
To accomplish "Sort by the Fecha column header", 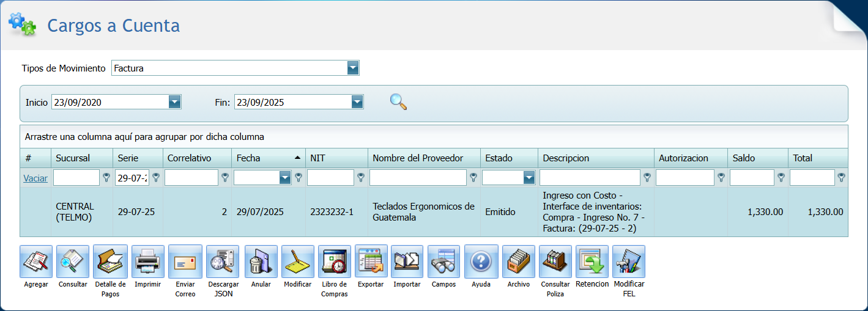I will coord(248,158).
